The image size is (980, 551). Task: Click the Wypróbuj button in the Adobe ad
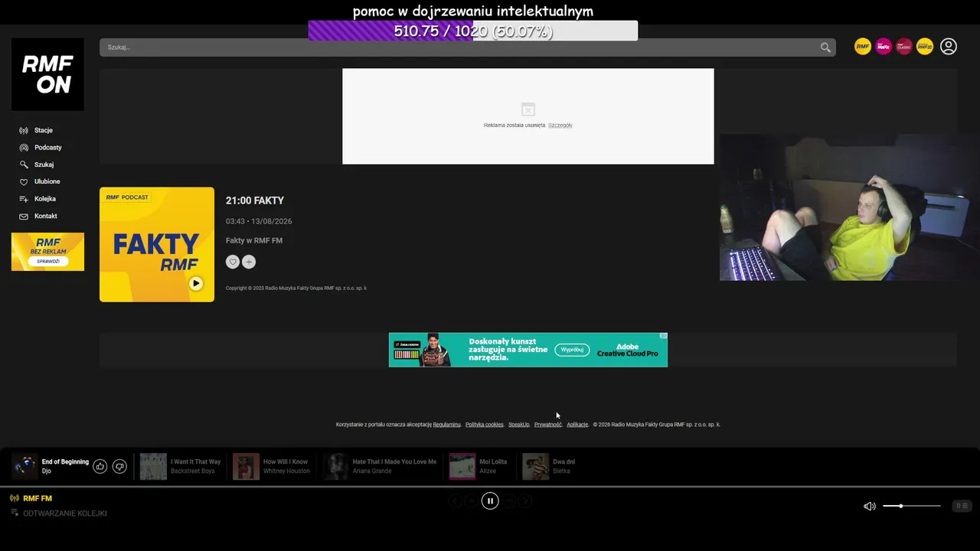tap(572, 350)
